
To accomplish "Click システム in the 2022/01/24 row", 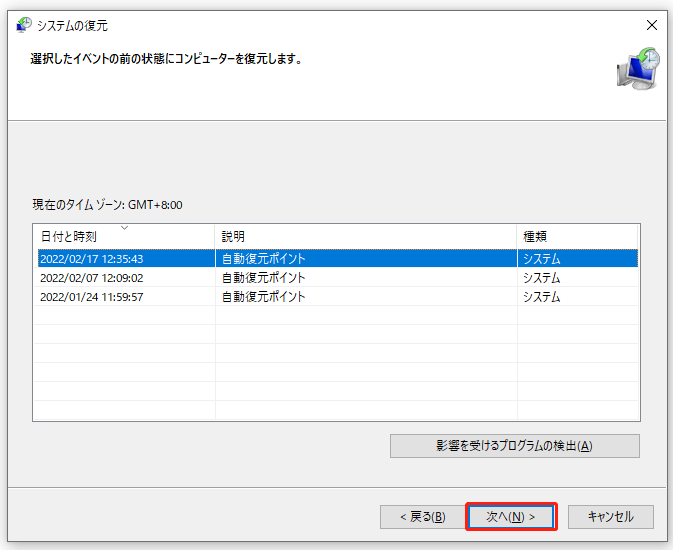I will [542, 297].
